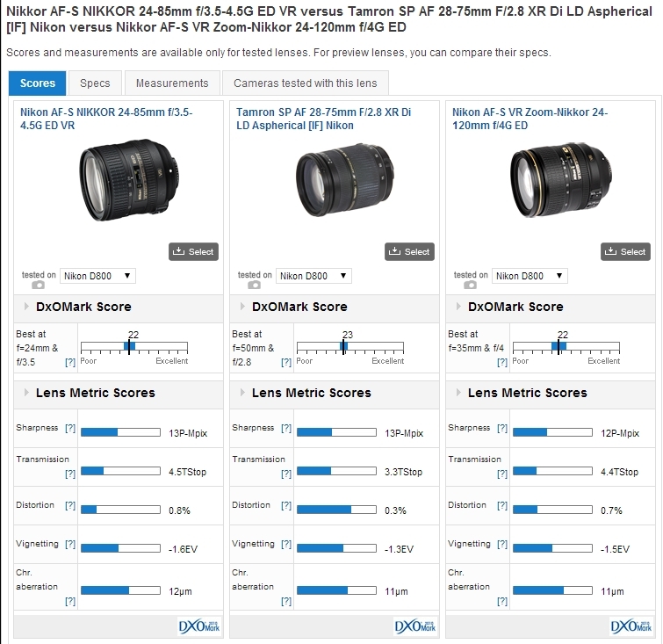The width and height of the screenshot is (663, 644).
Task: Click the camera icon under the Tamron lens
Action: (255, 285)
